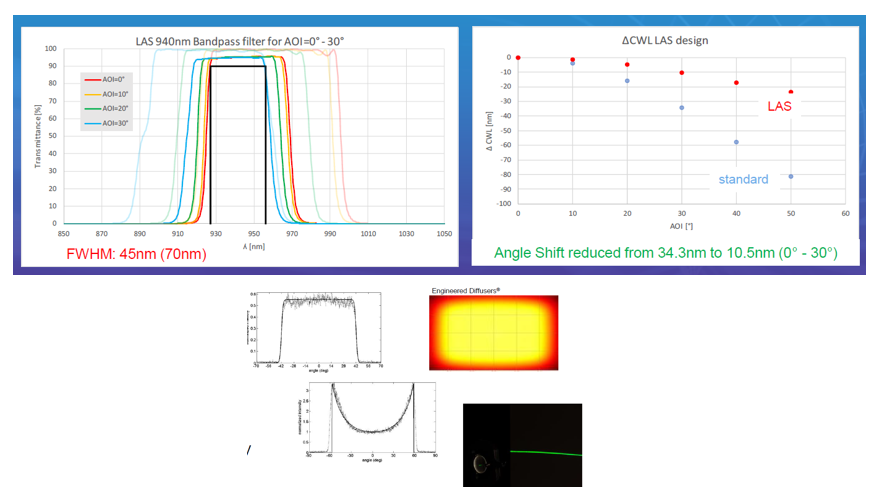Select the green laser line photo

pyautogui.click(x=522, y=444)
